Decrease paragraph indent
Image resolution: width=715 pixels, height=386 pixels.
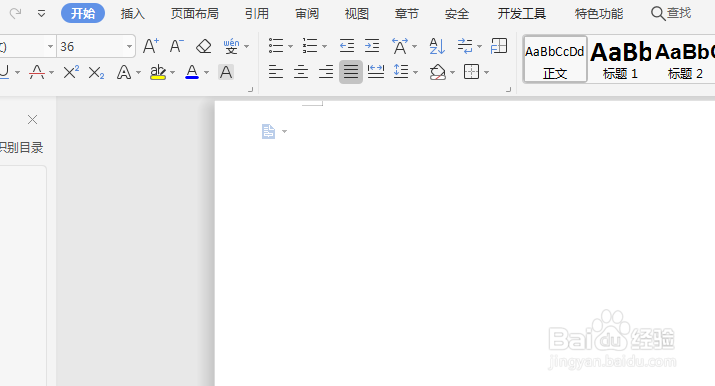[347, 46]
